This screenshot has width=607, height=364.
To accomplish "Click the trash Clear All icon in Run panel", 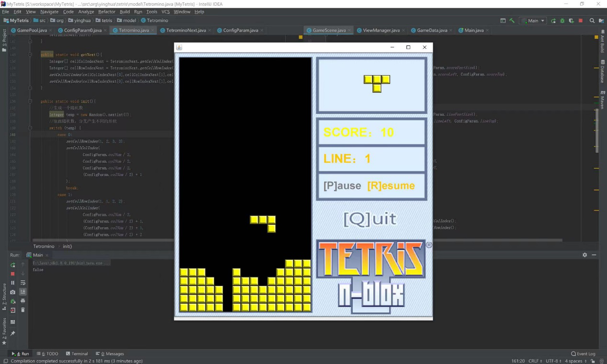I will point(22,310).
